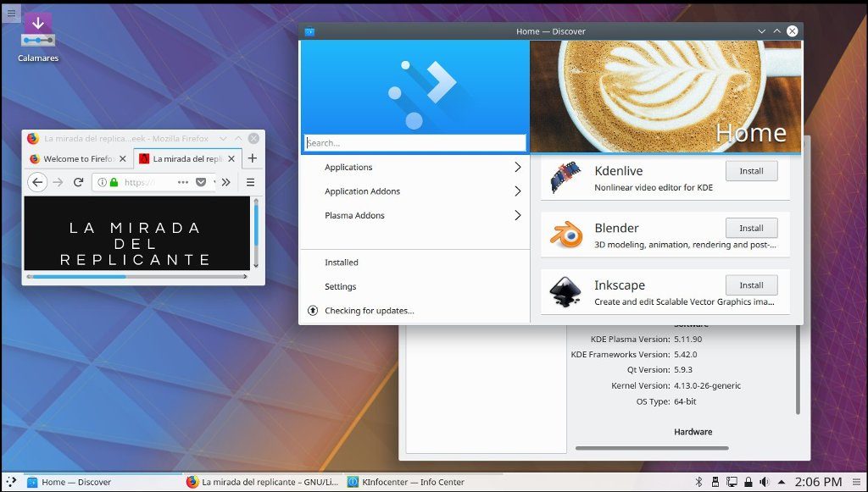Open the Firefox hamburger menu
Viewport: 868px width, 492px height.
pos(250,182)
